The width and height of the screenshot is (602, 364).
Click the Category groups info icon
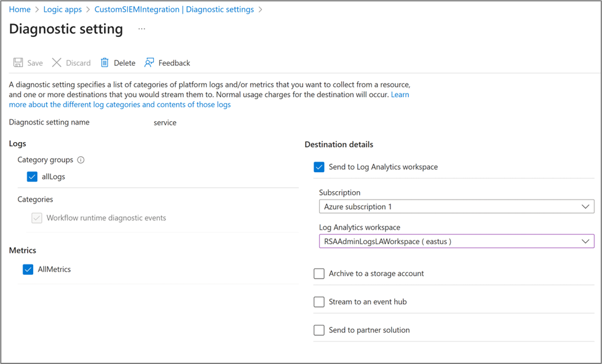[x=81, y=160]
